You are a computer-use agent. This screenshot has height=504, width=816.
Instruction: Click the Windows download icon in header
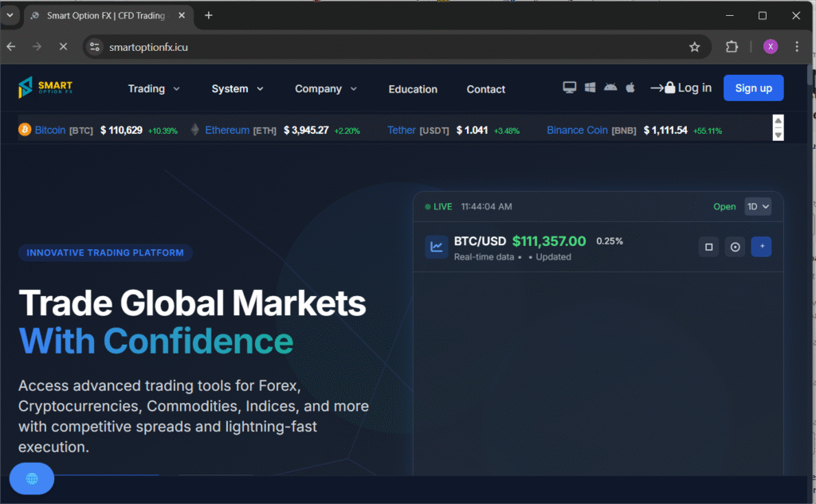tap(590, 88)
